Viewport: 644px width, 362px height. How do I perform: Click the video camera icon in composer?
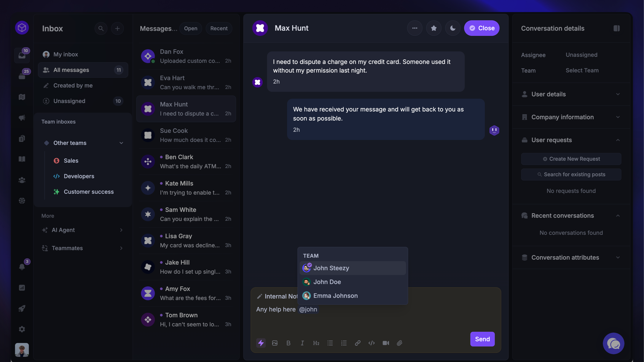(x=386, y=343)
